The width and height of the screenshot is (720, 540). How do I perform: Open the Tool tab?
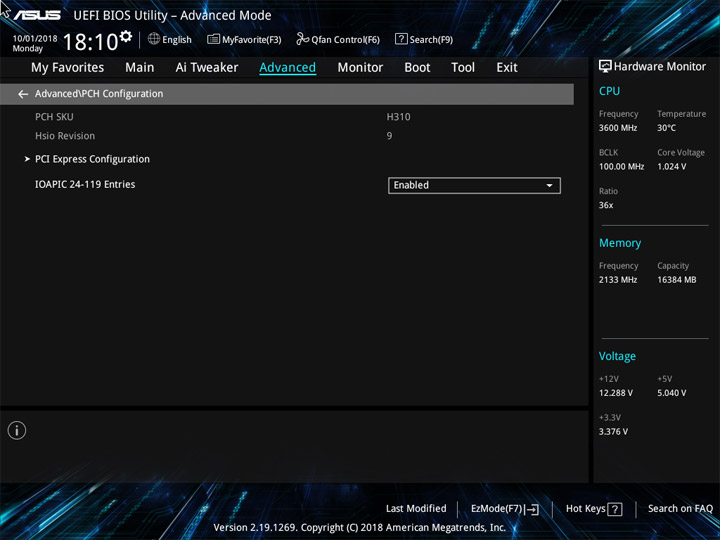point(463,68)
